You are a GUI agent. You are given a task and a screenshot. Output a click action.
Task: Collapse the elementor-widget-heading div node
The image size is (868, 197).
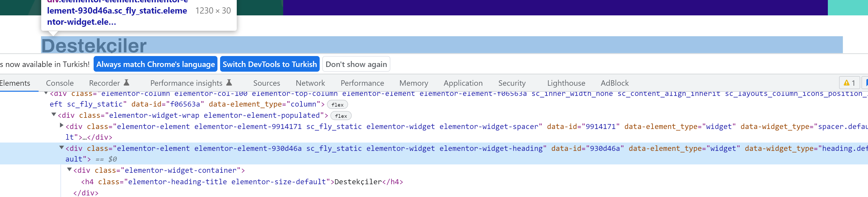(x=61, y=147)
